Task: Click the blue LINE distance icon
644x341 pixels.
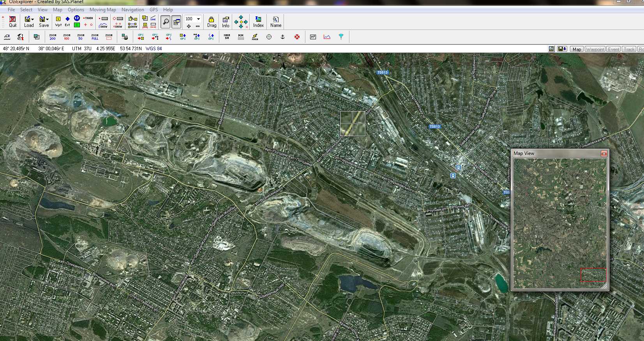Action: (x=154, y=18)
